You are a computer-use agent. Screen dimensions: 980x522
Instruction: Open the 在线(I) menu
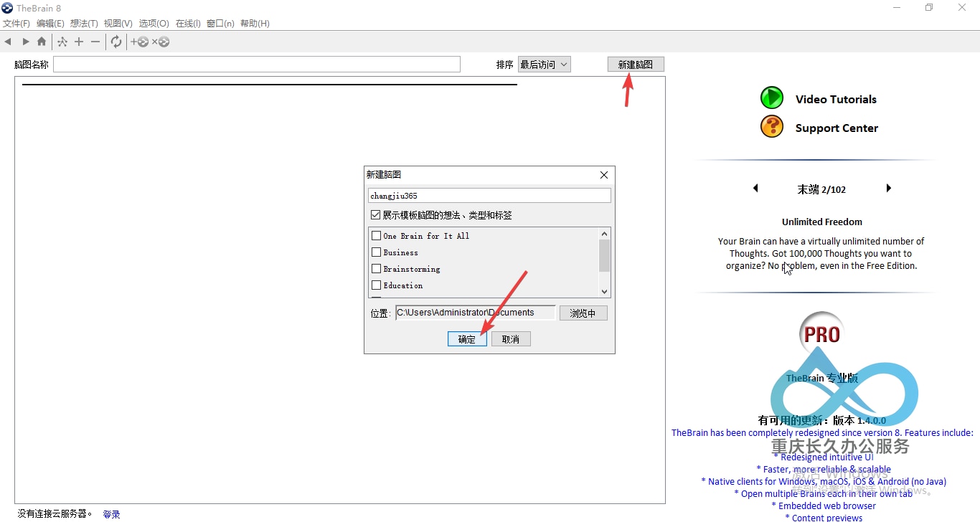[188, 24]
